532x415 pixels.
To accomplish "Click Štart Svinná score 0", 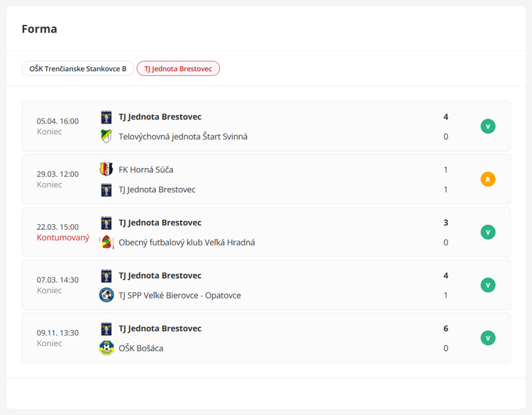I will coord(446,136).
